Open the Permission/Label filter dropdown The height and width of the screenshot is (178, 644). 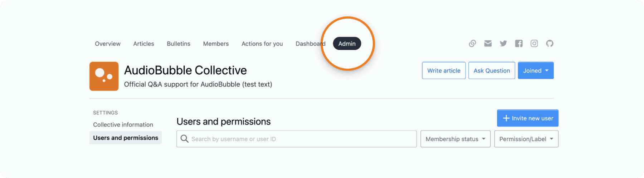[526, 139]
